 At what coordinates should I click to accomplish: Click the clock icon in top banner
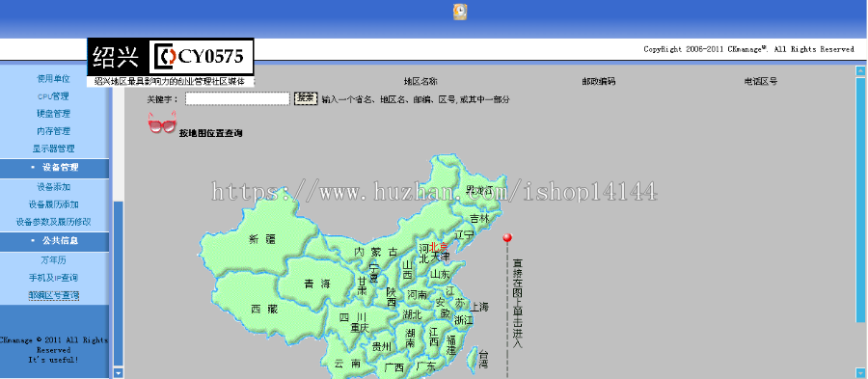(x=460, y=13)
